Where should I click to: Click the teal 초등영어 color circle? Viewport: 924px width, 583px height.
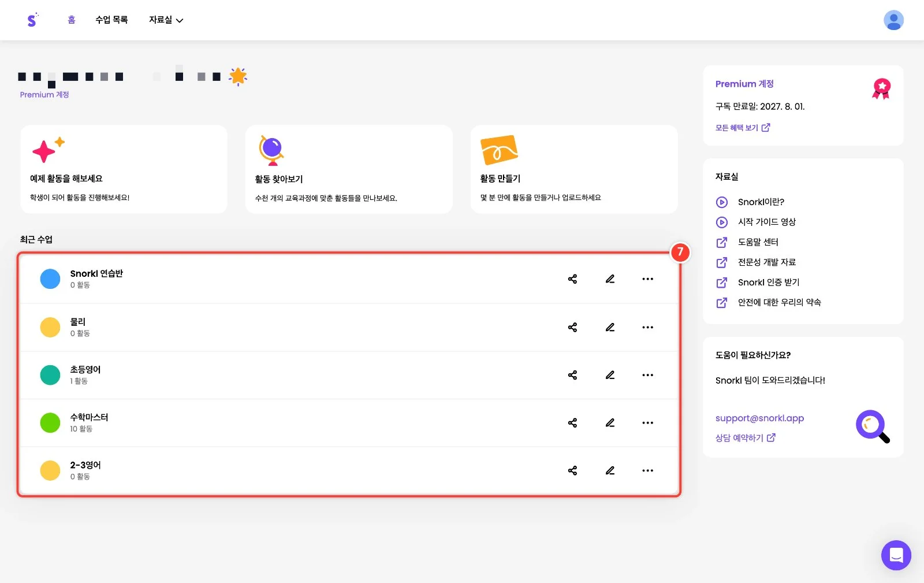[50, 375]
